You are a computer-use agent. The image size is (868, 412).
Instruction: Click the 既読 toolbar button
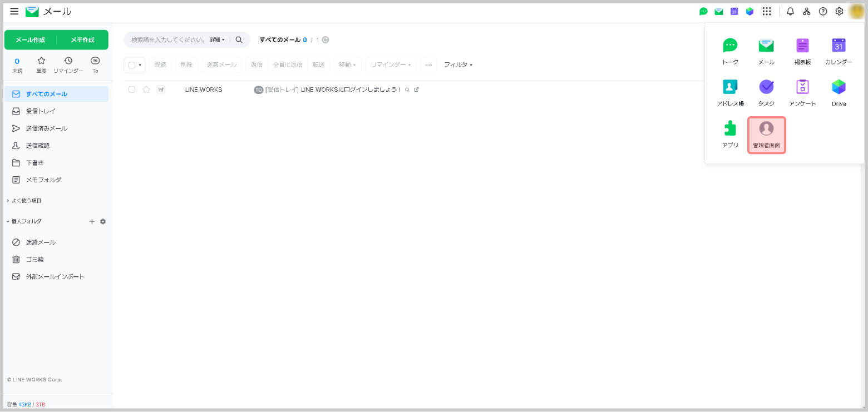160,65
